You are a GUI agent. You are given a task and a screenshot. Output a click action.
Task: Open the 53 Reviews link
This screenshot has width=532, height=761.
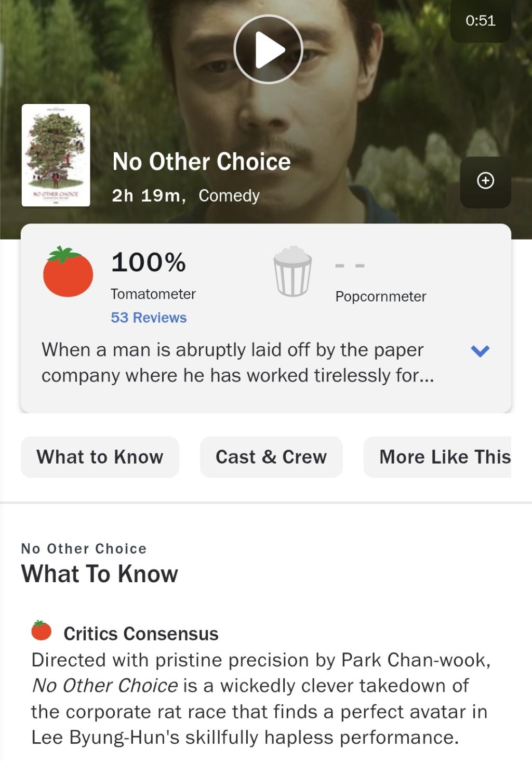tap(149, 318)
